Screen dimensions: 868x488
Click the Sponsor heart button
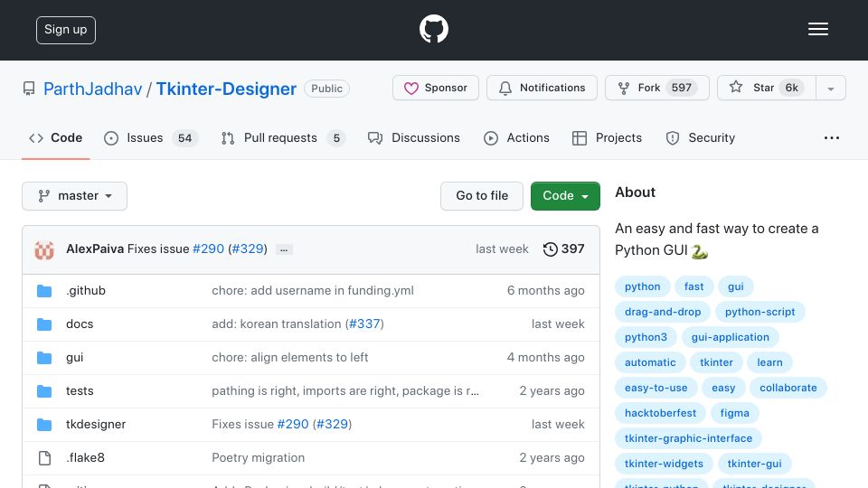[x=436, y=88]
